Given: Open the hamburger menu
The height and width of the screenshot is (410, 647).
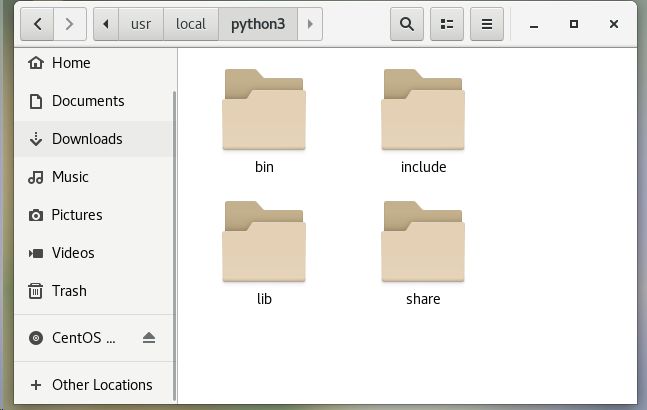Looking at the screenshot, I should (x=487, y=24).
